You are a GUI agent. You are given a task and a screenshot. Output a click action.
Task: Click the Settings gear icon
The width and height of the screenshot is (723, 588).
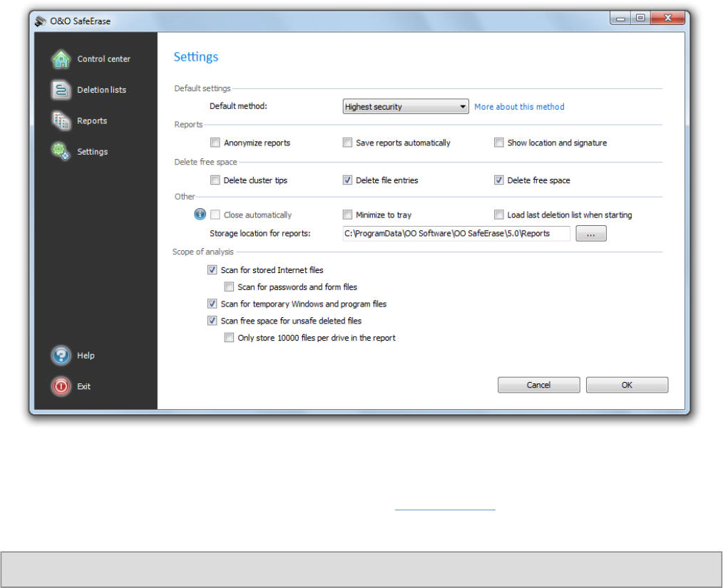coord(61,151)
